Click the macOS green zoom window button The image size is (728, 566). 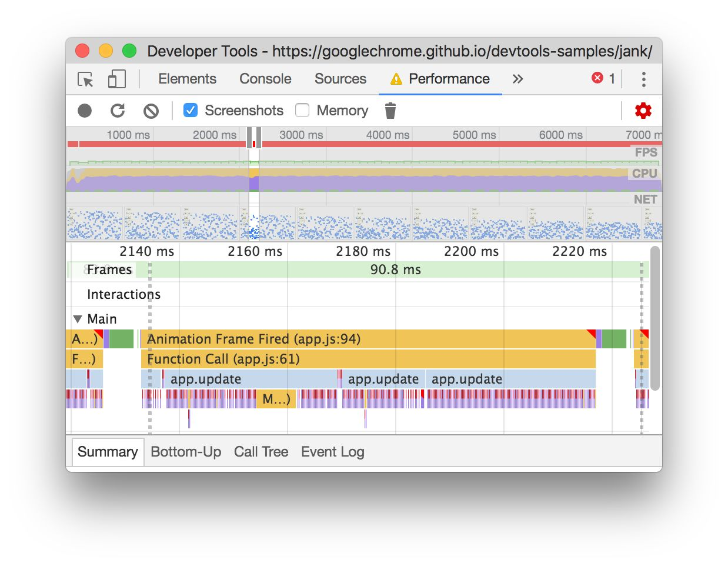pos(129,51)
